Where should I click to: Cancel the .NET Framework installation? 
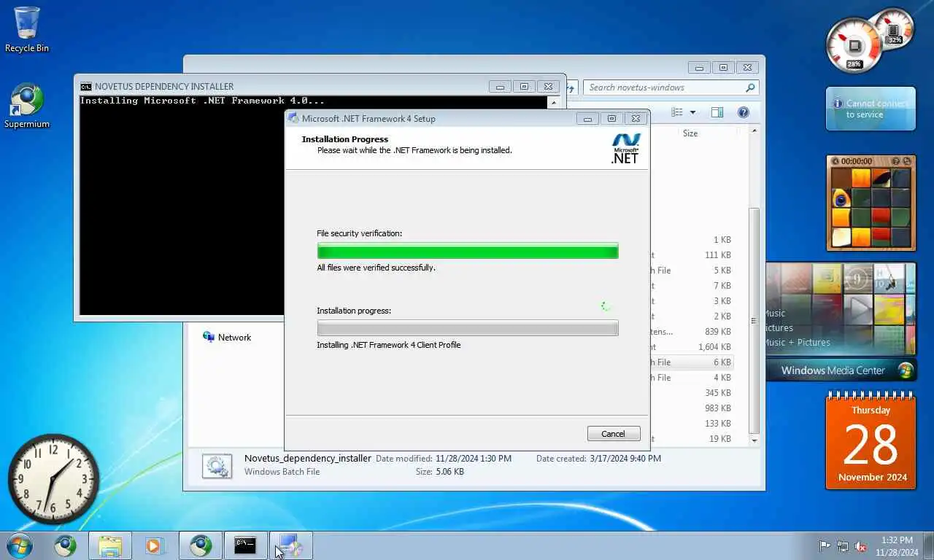pos(614,433)
